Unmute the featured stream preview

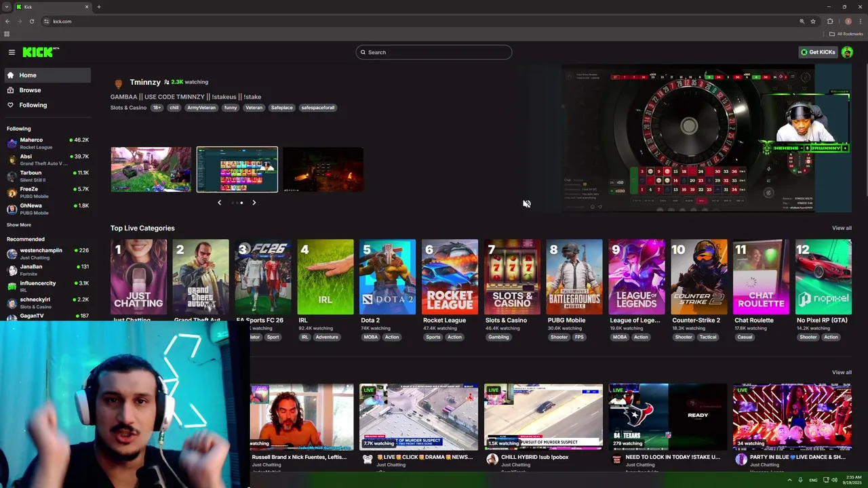coord(527,204)
